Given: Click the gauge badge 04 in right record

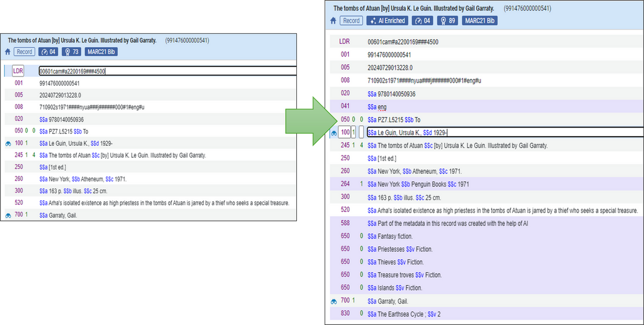Looking at the screenshot, I should [x=422, y=21].
